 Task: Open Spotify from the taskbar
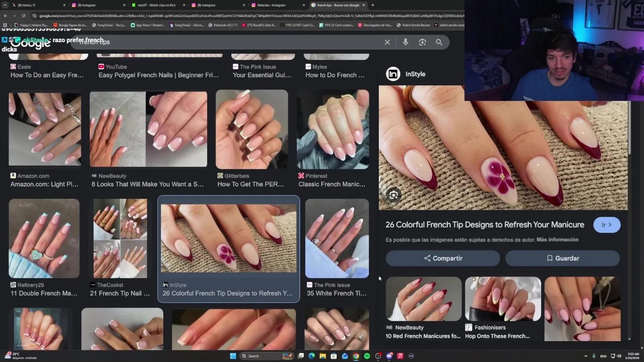(367, 356)
